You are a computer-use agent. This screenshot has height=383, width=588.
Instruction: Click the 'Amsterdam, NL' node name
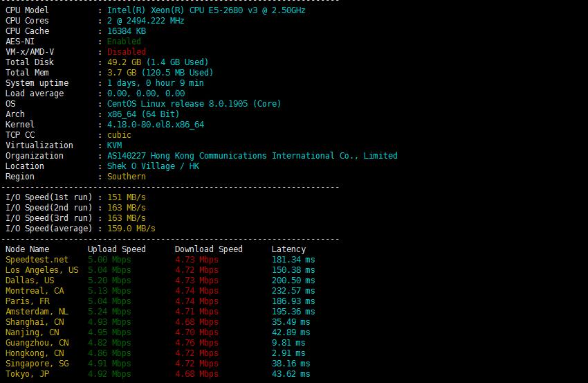click(37, 312)
